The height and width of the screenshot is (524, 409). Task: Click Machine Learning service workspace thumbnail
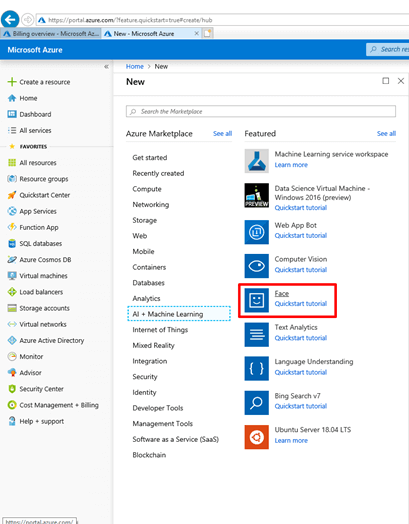point(256,161)
